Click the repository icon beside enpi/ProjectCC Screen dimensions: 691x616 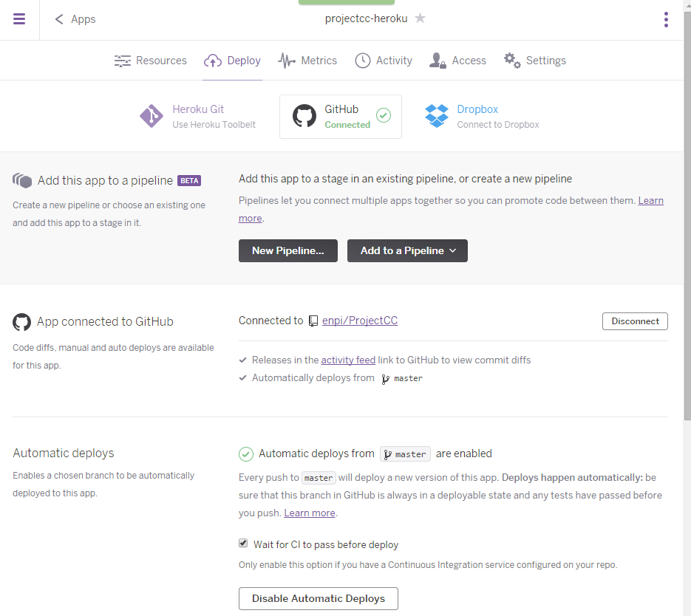point(313,320)
